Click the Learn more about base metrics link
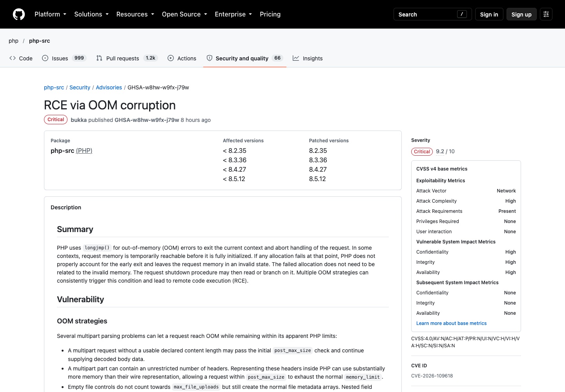The width and height of the screenshot is (565, 392). (x=451, y=323)
